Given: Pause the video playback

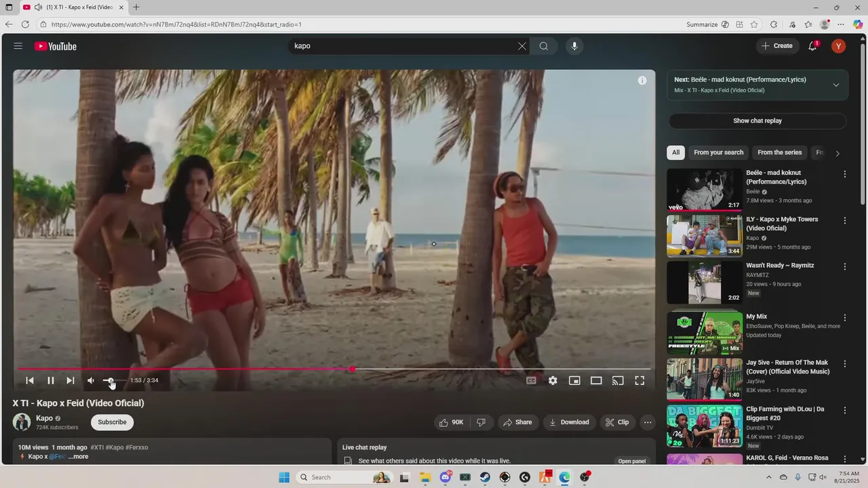Looking at the screenshot, I should coord(50,380).
